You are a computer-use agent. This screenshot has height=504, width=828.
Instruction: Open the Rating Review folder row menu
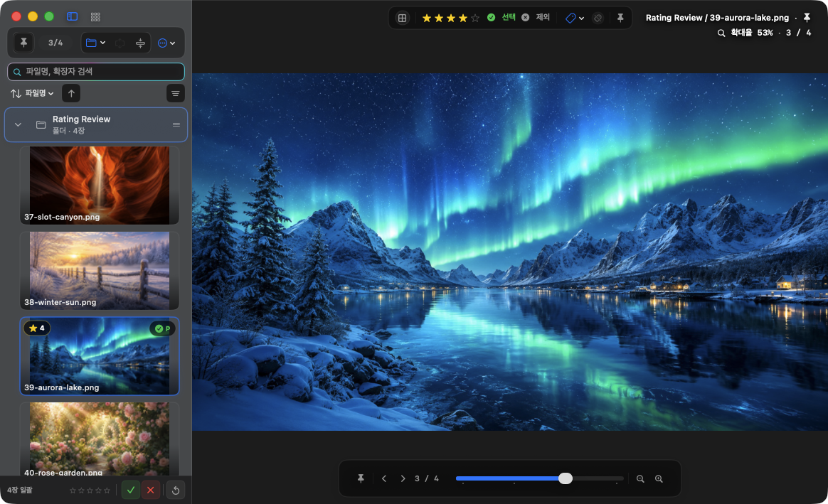point(176,125)
